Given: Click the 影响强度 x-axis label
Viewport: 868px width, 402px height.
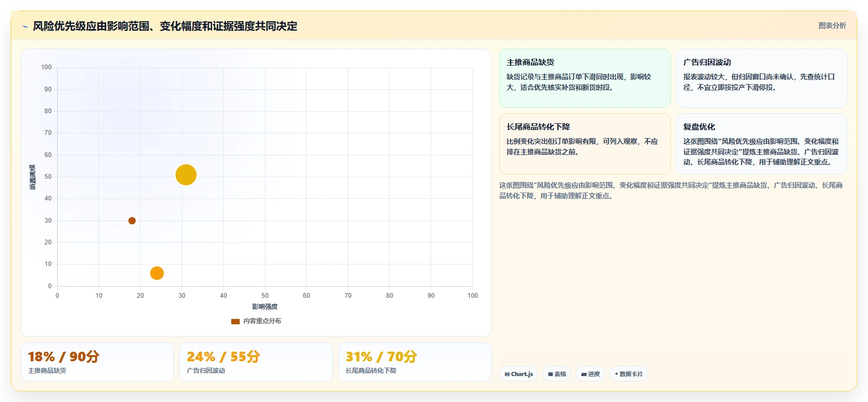Looking at the screenshot, I should click(x=265, y=307).
